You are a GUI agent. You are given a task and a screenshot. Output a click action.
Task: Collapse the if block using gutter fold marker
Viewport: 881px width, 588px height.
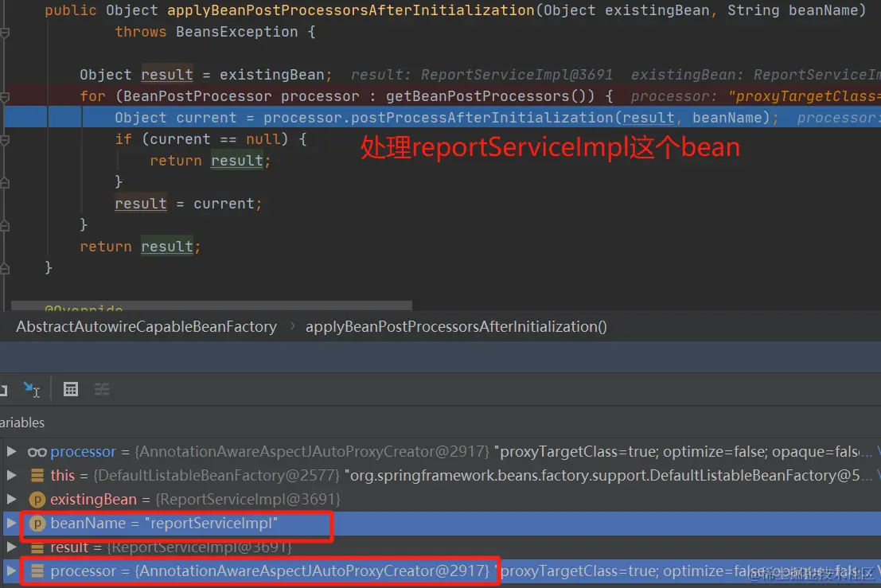click(5, 140)
